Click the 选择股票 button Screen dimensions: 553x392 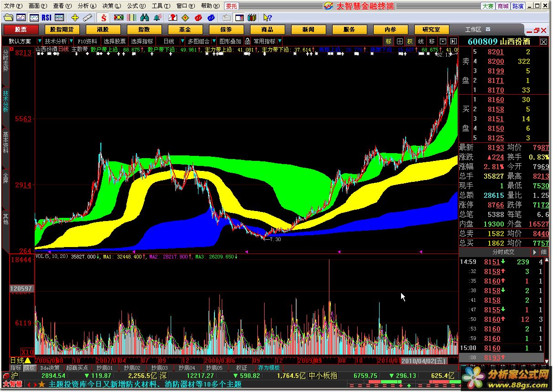[114, 41]
